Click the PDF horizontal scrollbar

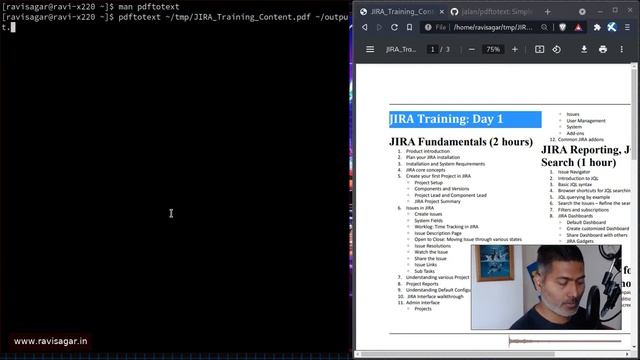458,354
